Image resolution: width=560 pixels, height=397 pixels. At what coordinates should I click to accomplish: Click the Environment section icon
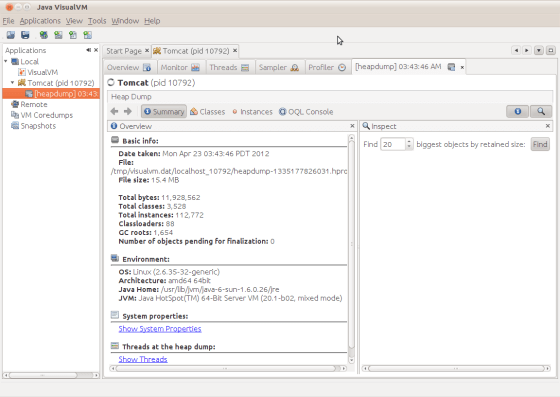click(115, 258)
